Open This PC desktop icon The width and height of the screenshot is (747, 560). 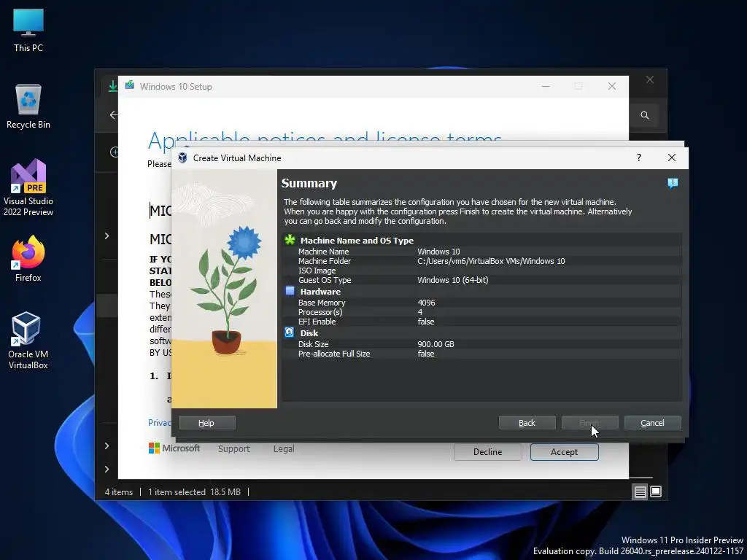click(28, 30)
